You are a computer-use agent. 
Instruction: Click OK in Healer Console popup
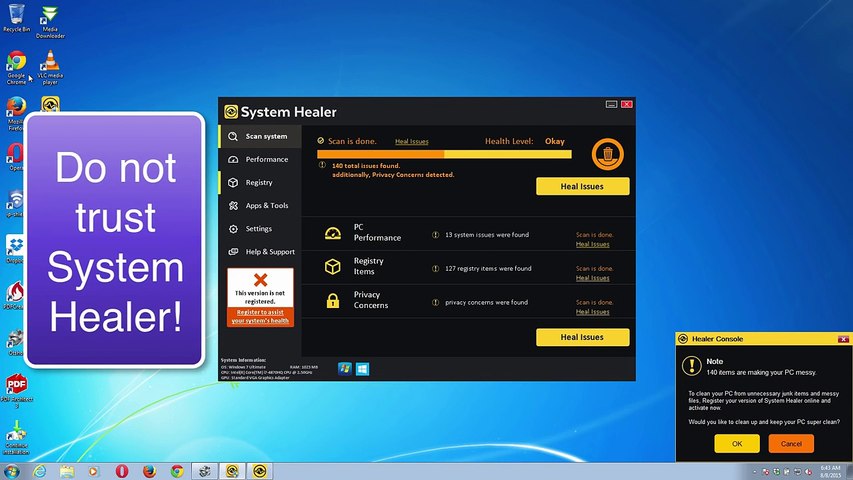(x=737, y=444)
